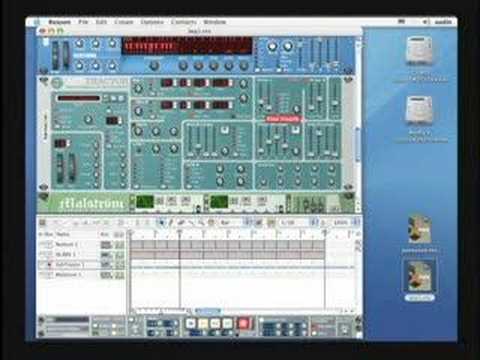Toggle the Subtractor Mod Envelope invert button
This screenshot has width=480, height=360.
point(225,130)
